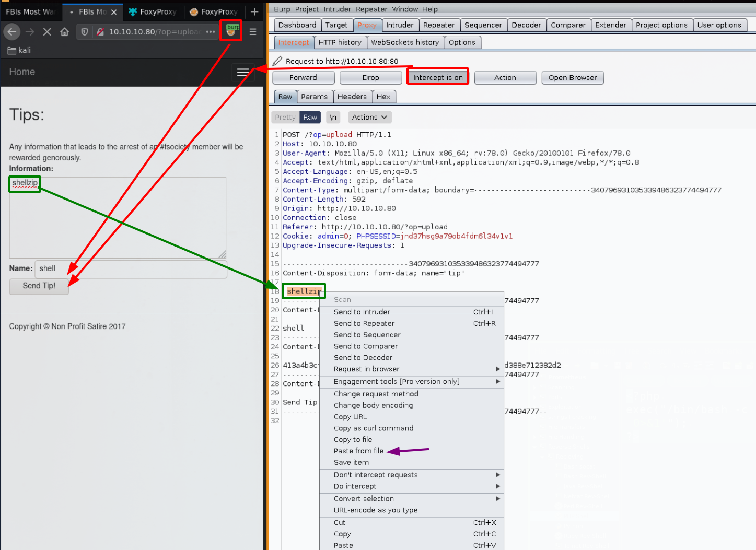756x550 pixels.
Task: Switch to the Hex tab
Action: coord(383,97)
